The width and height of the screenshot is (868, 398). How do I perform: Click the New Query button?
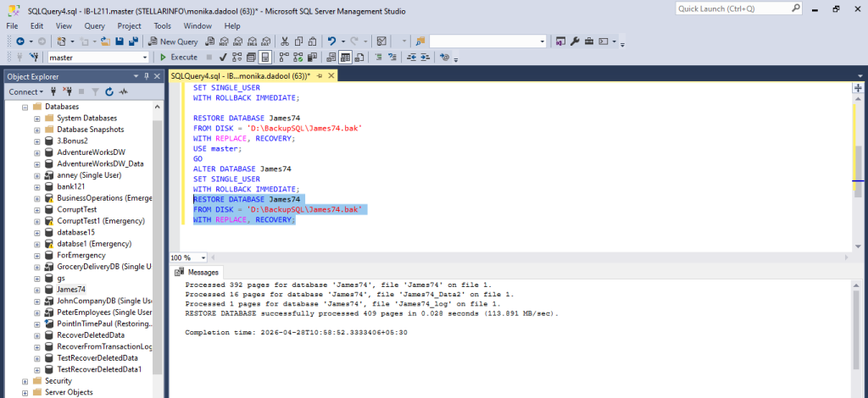pos(173,41)
